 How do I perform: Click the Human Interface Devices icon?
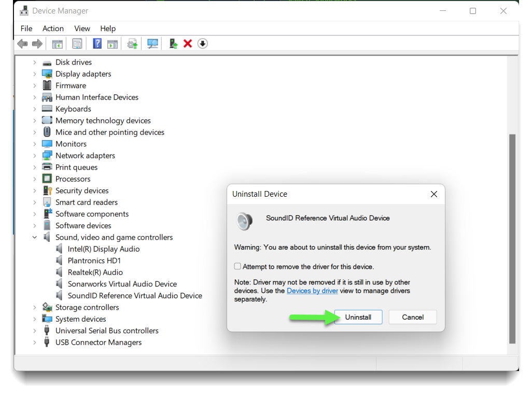[x=47, y=98]
